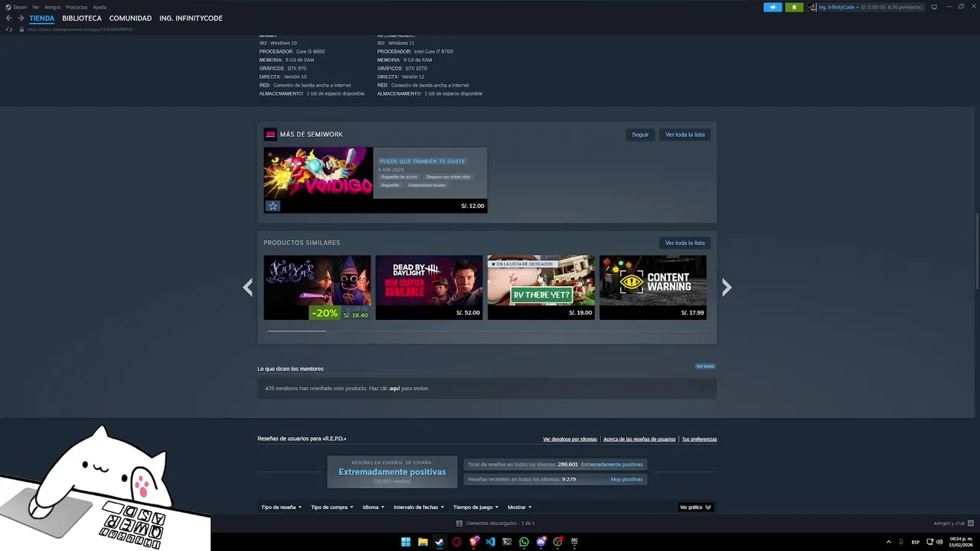Show previous similar products with left arrow

pyautogui.click(x=247, y=288)
